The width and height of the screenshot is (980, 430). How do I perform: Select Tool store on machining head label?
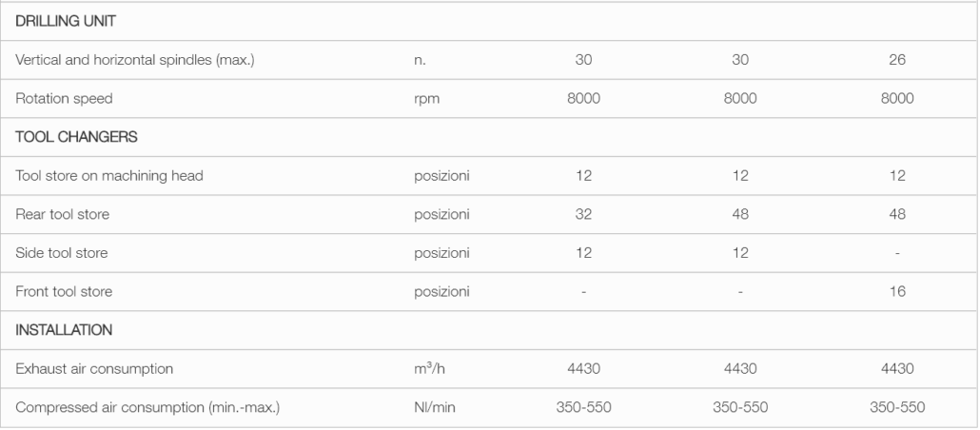(x=109, y=176)
